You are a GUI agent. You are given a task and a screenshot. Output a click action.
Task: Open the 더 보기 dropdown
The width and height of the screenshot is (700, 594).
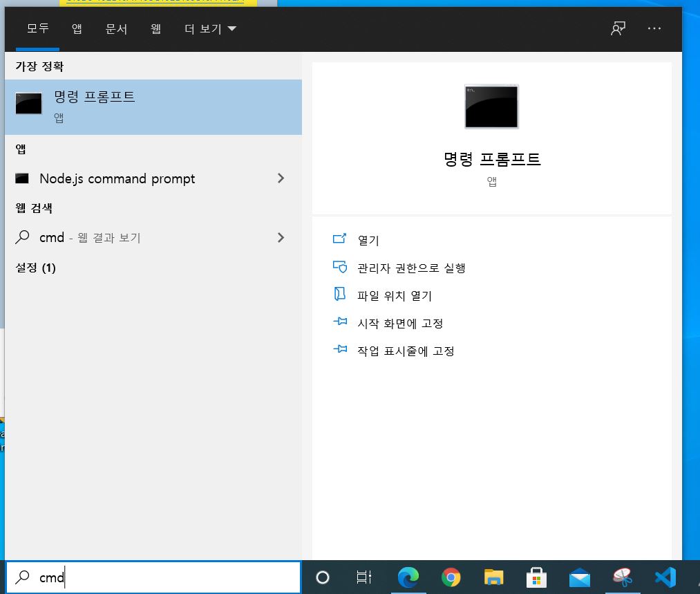[x=210, y=28]
